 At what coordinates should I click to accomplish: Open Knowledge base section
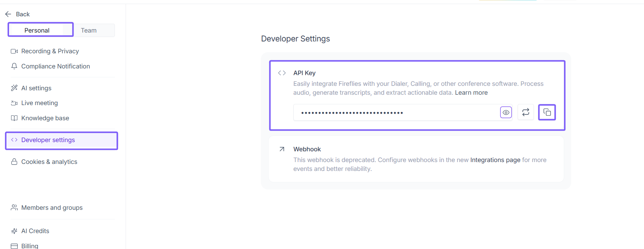tap(45, 118)
